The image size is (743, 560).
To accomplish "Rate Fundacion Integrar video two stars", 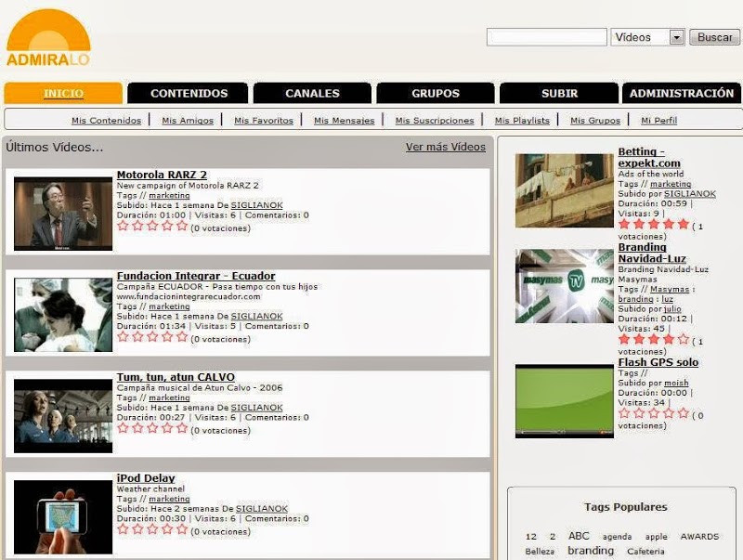I will [x=137, y=337].
